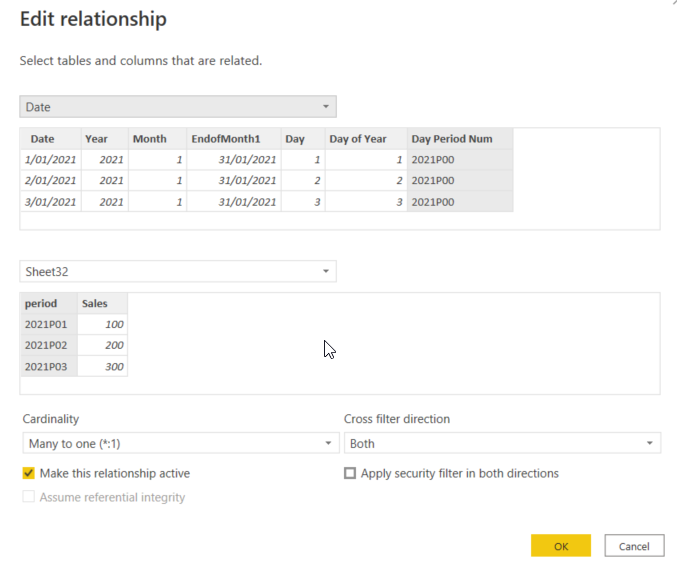
Task: Select the Year column header
Action: coord(104,139)
